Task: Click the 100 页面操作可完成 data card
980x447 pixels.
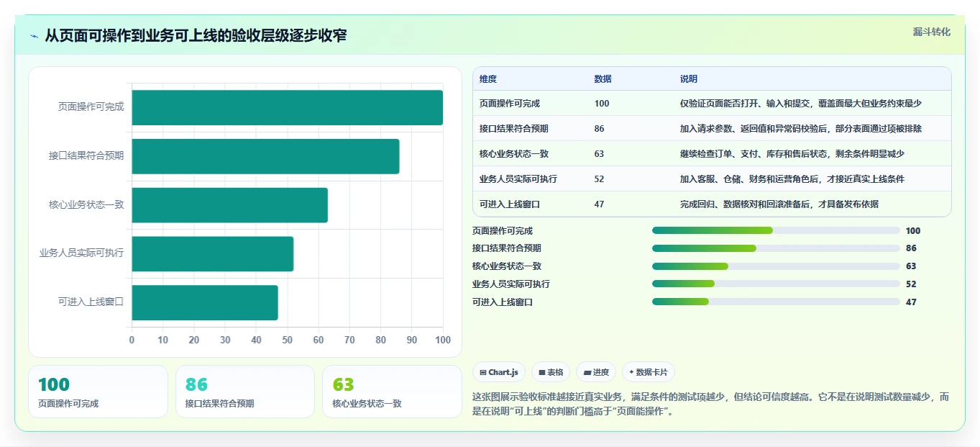Action: (x=98, y=392)
